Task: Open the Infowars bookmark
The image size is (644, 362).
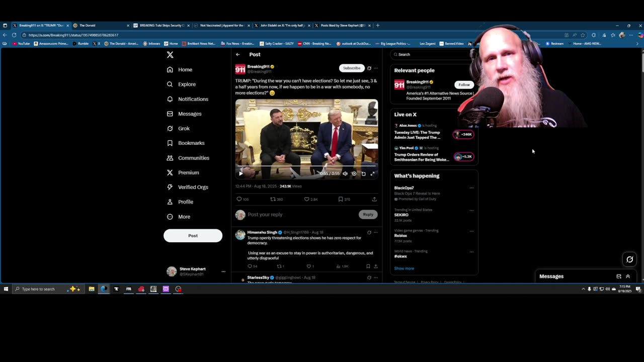Action: tap(151, 44)
